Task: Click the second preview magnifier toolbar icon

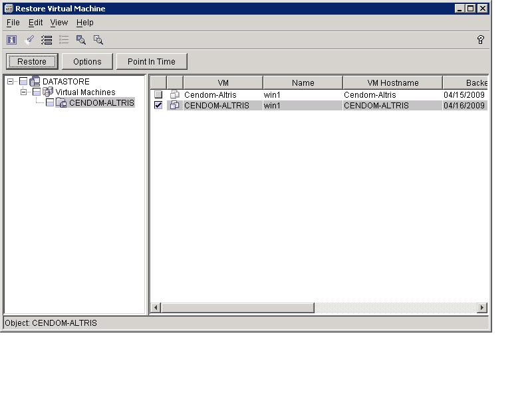Action: pyautogui.click(x=98, y=40)
